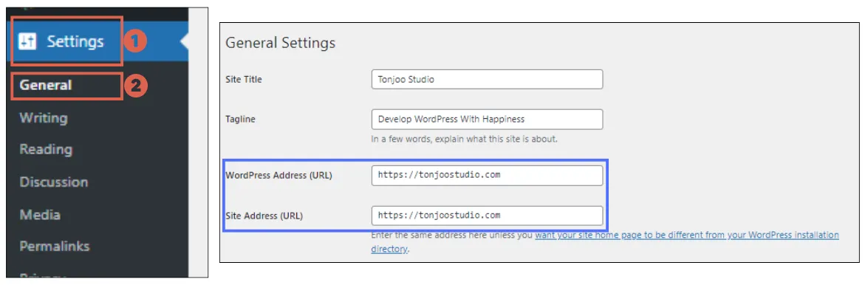
Task: Select the General submenu item
Action: (45, 85)
